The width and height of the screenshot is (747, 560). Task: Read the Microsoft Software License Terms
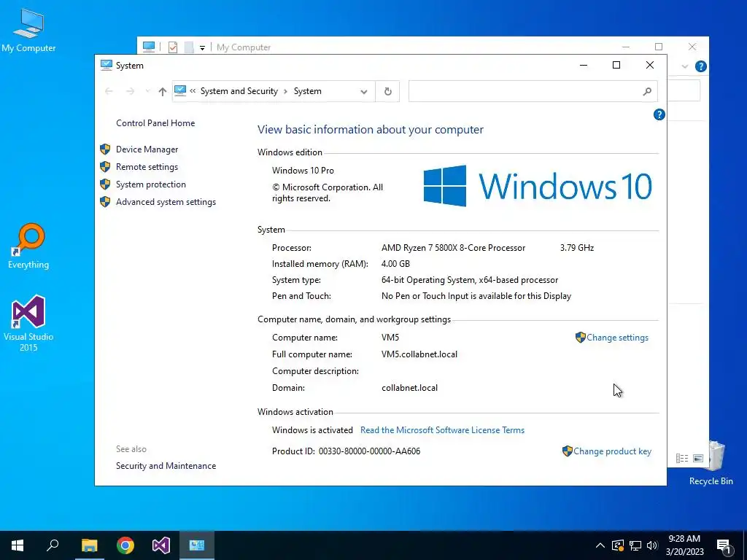(442, 430)
